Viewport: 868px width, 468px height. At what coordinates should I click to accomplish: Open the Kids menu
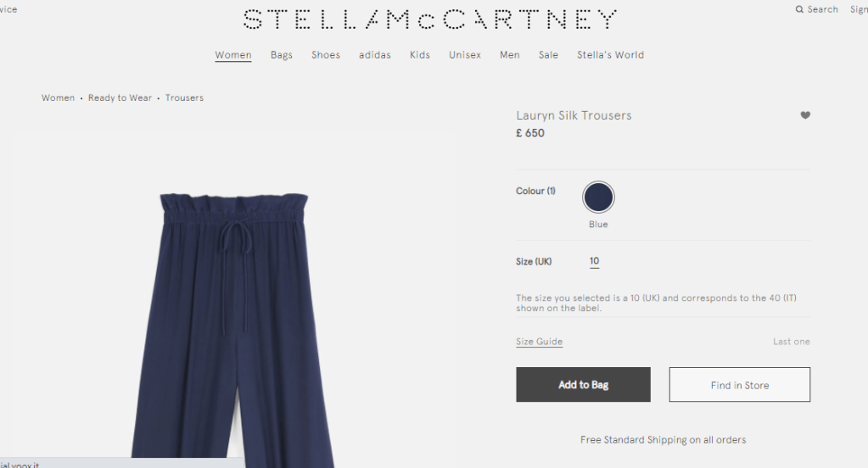click(x=420, y=55)
